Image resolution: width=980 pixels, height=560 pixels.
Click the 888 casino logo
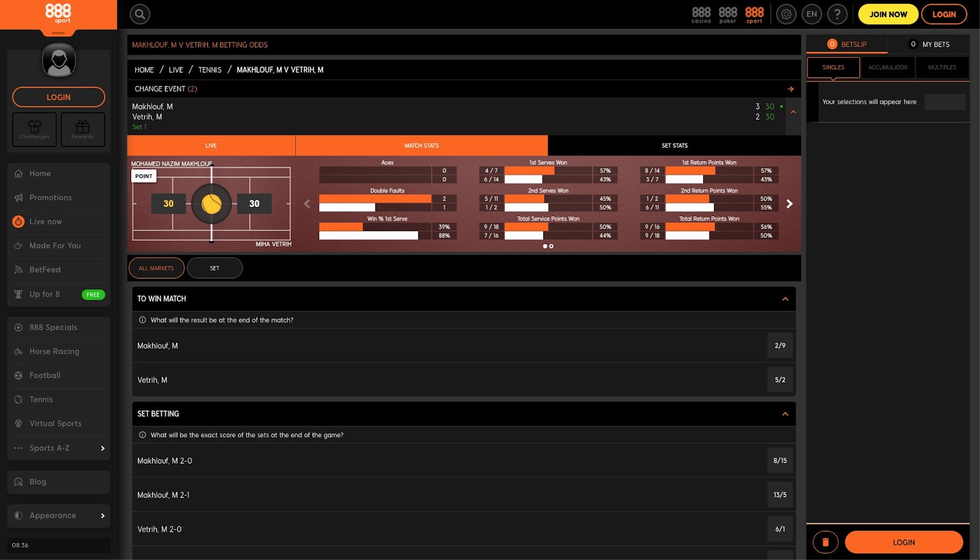(x=701, y=15)
